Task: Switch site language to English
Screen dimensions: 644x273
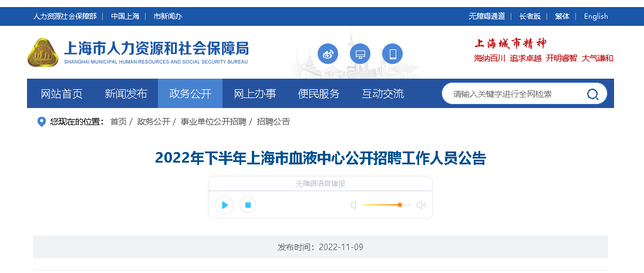Action: click(596, 16)
